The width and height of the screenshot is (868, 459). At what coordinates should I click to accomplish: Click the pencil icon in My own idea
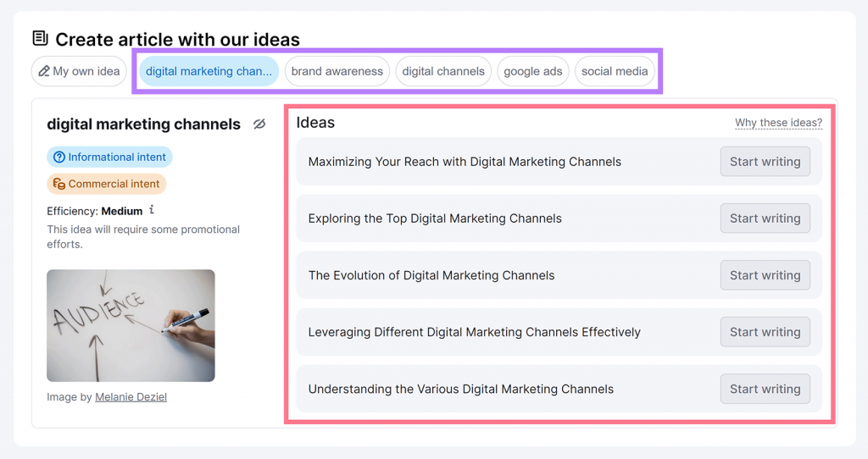[43, 71]
